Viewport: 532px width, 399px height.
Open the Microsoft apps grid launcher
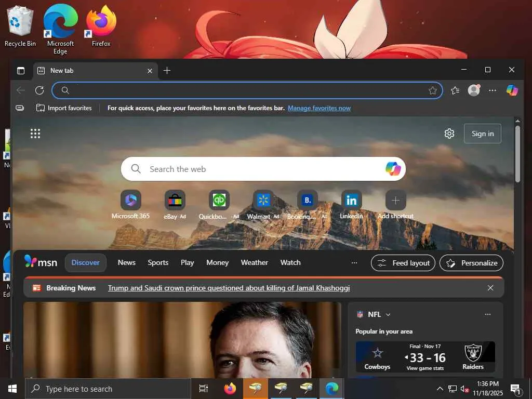(35, 134)
